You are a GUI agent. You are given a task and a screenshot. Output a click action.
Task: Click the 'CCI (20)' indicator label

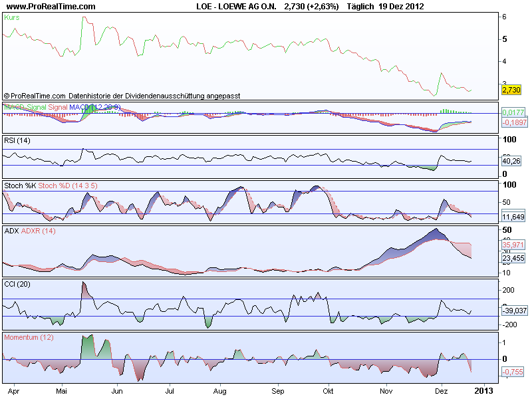pyautogui.click(x=17, y=284)
